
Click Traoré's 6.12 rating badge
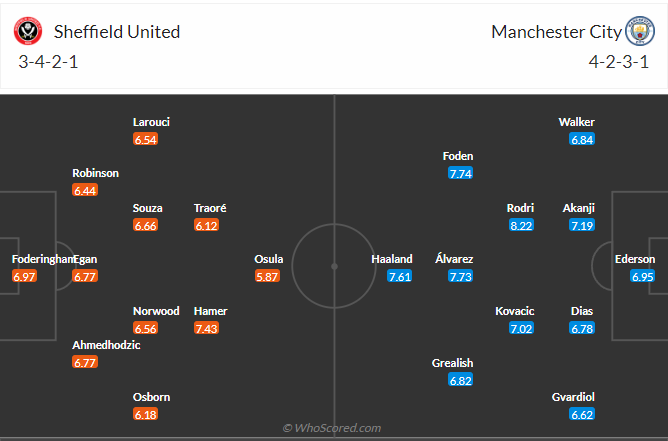click(206, 225)
